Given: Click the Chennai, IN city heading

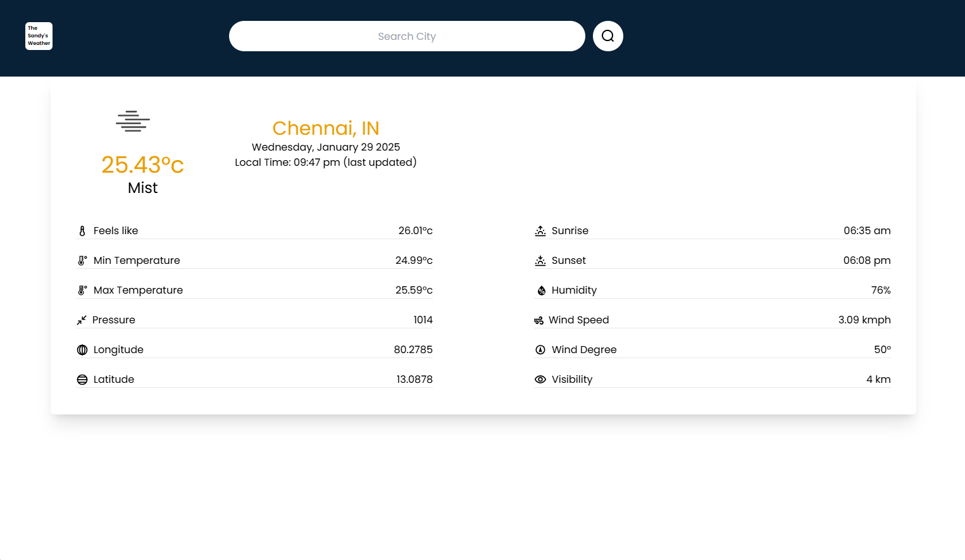Looking at the screenshot, I should [x=325, y=128].
